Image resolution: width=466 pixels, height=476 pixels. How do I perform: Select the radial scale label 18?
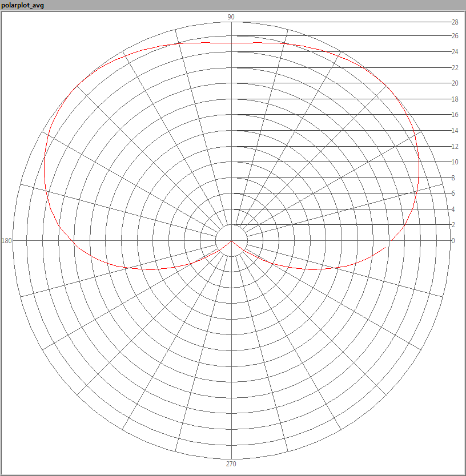tap(455, 99)
